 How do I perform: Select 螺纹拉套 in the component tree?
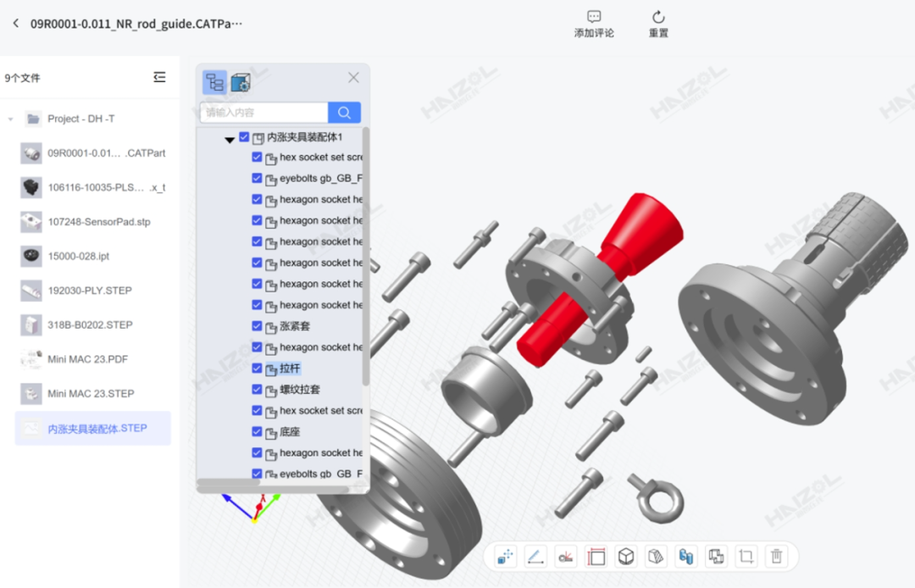pyautogui.click(x=299, y=390)
